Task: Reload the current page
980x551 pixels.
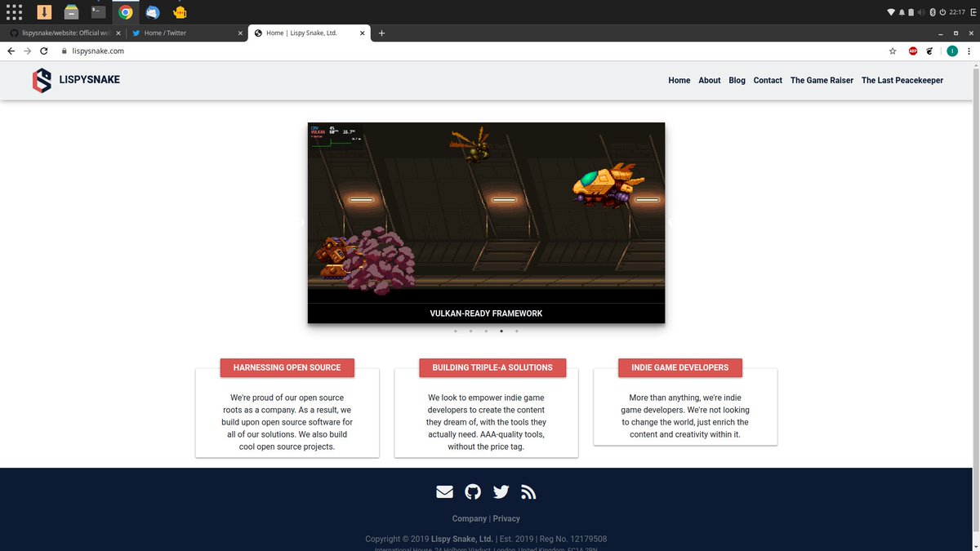Action: pyautogui.click(x=43, y=51)
